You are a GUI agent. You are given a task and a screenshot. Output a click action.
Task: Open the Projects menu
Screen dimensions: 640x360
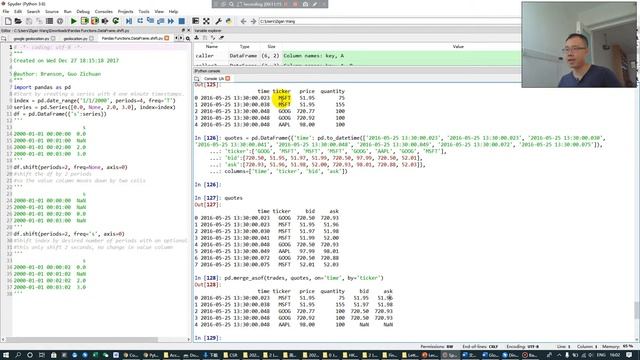coord(125,11)
